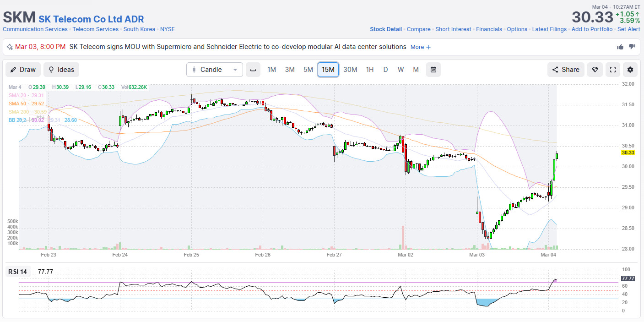Open the Candle chart type dropdown

click(215, 70)
